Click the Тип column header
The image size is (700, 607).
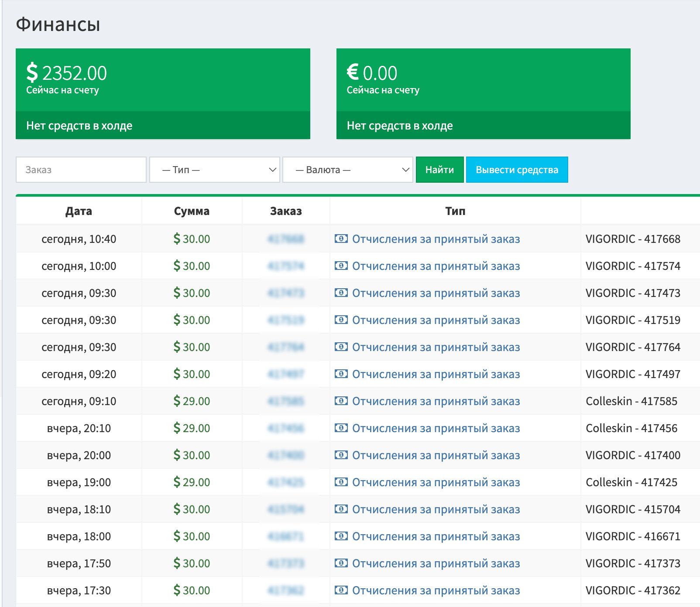[x=455, y=211]
